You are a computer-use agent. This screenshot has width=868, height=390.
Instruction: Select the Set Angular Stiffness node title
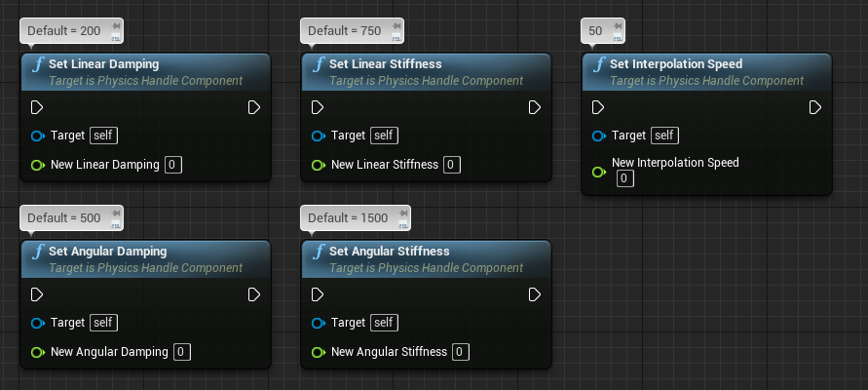click(389, 252)
